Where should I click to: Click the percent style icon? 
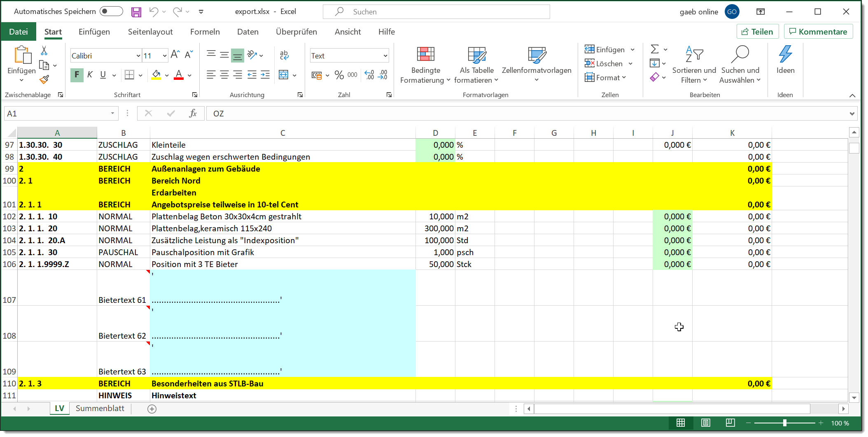(339, 75)
